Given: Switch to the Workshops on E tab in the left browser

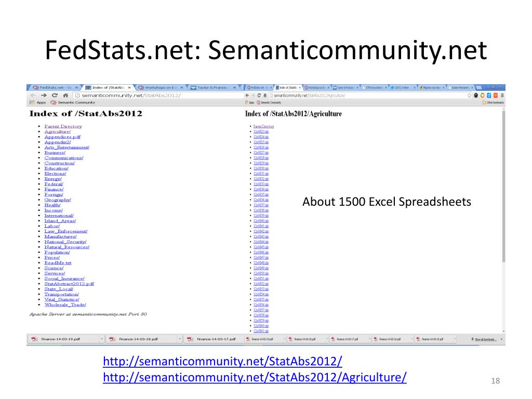Looking at the screenshot, I should [160, 87].
